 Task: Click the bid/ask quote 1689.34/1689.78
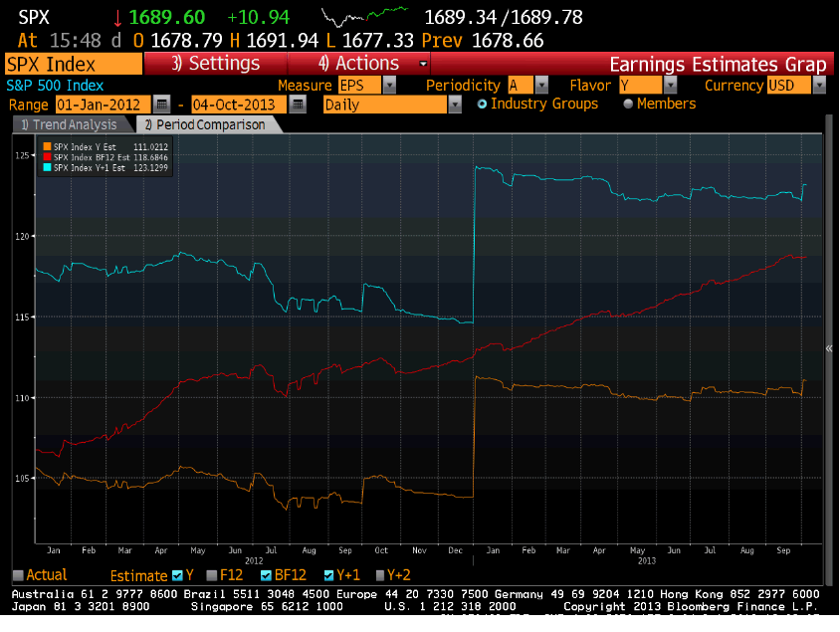click(x=503, y=18)
